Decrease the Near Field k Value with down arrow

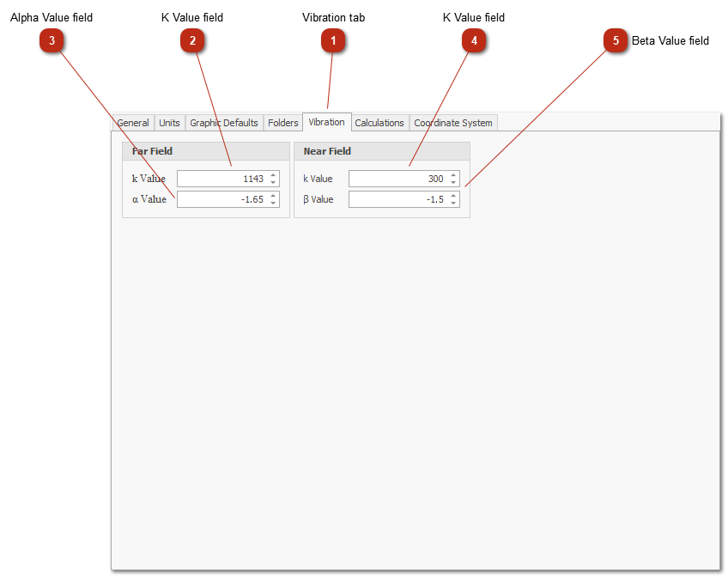coord(453,183)
